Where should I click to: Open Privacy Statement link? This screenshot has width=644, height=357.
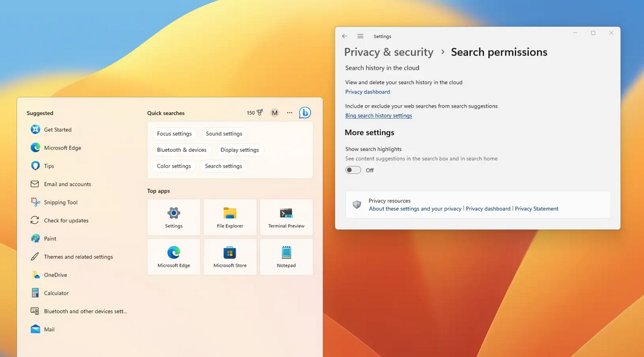click(x=536, y=209)
